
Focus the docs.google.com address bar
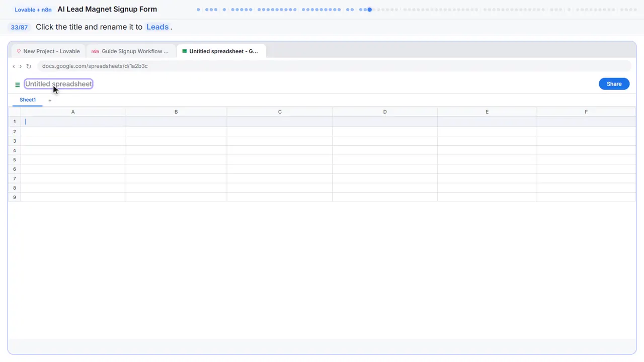(x=334, y=66)
